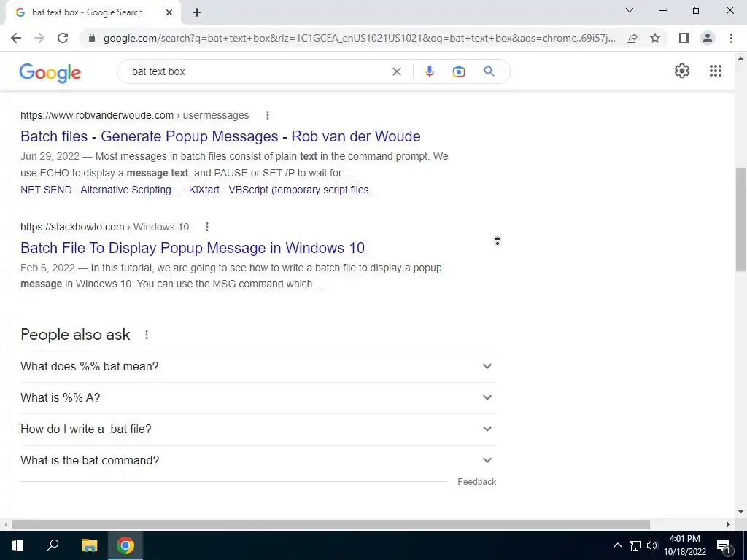Click robvanderwoude.com URL breadcrumb

coord(135,115)
